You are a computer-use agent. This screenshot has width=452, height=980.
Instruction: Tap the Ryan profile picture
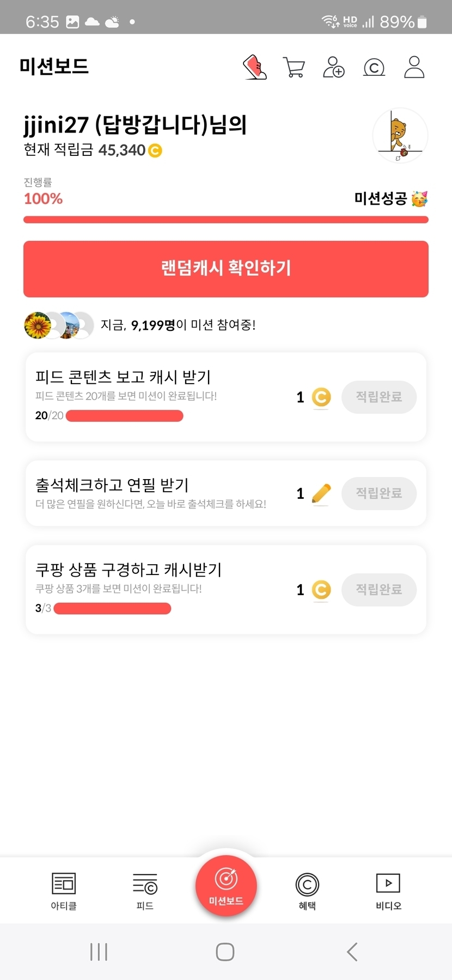pyautogui.click(x=400, y=136)
